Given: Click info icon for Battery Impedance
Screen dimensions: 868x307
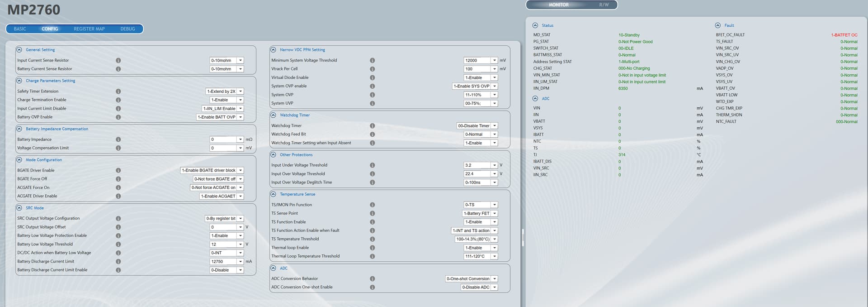Looking at the screenshot, I should pyautogui.click(x=118, y=139).
